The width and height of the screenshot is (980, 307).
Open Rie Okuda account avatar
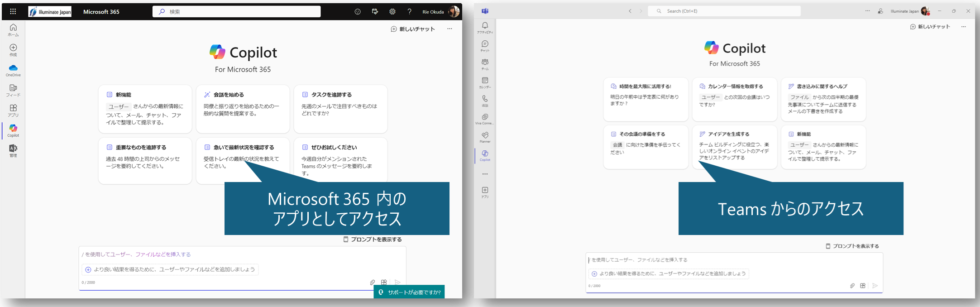click(454, 12)
